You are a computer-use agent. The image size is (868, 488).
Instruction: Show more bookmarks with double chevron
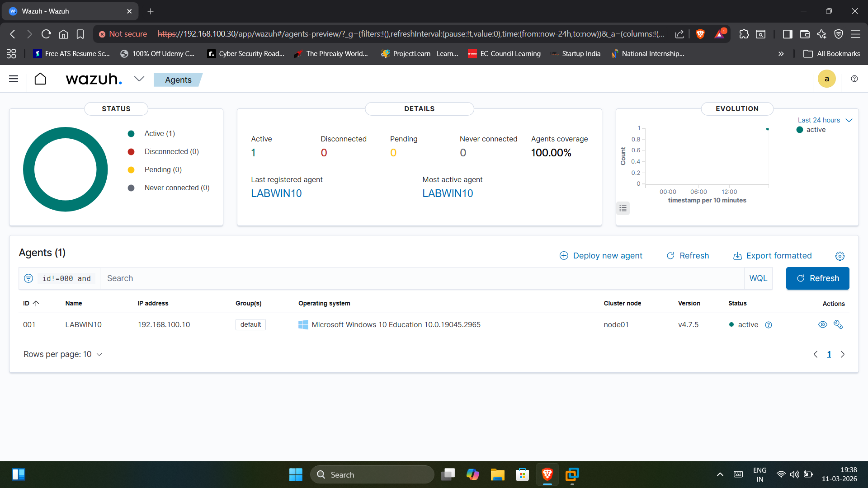(781, 54)
